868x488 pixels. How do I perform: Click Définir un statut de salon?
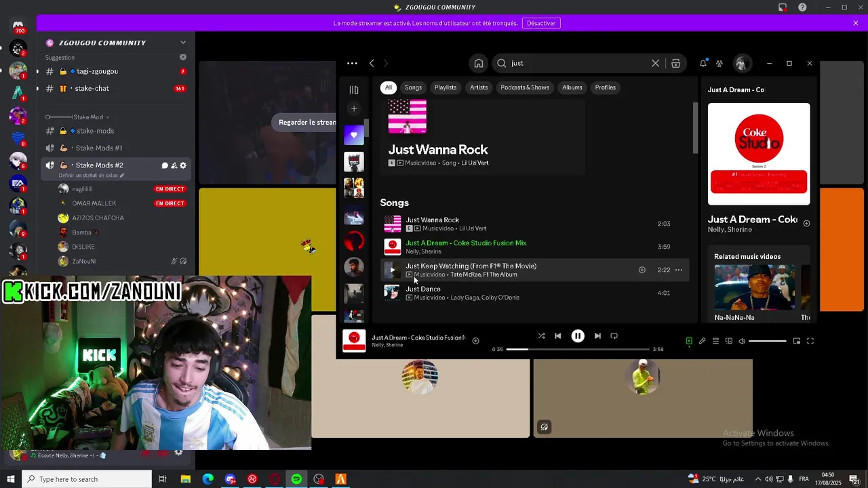point(92,176)
